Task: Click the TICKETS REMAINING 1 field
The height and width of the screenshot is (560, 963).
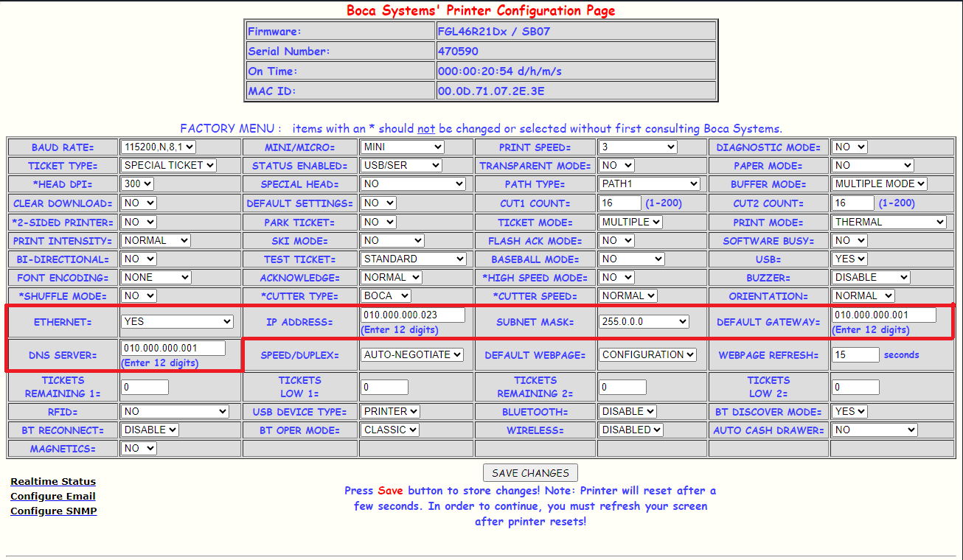Action: pyautogui.click(x=145, y=387)
